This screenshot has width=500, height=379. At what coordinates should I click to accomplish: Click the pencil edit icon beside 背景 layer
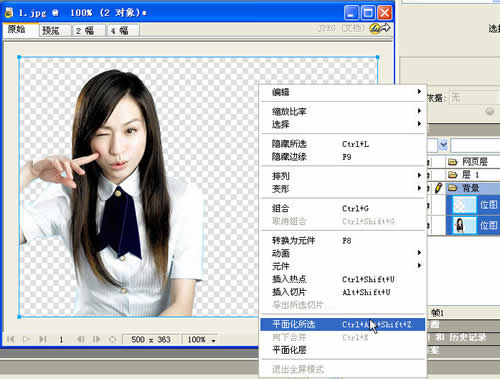coord(439,188)
